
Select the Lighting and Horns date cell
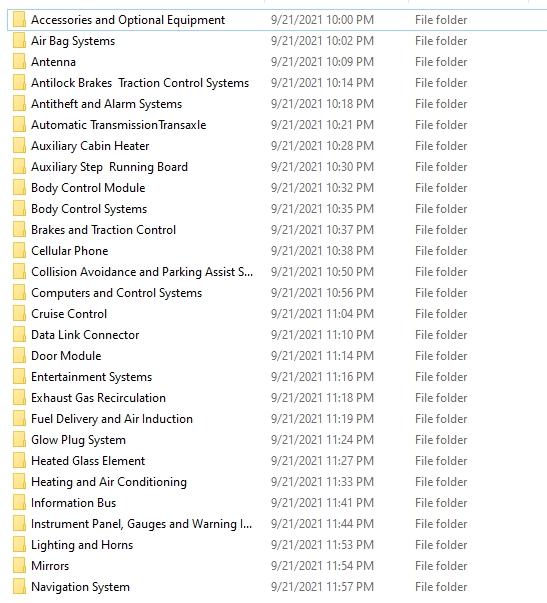pos(322,545)
